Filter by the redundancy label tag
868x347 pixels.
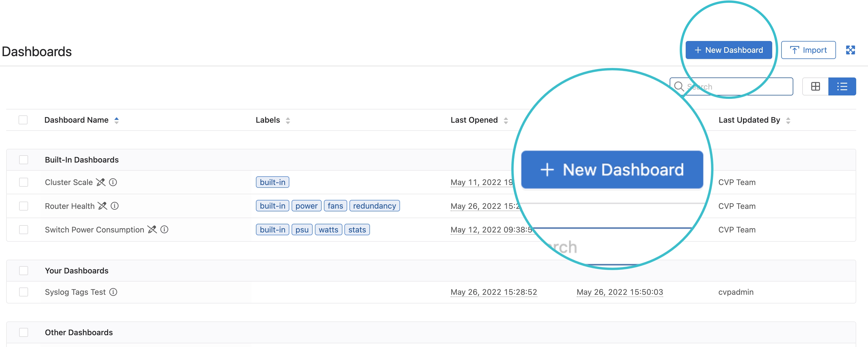coord(374,206)
